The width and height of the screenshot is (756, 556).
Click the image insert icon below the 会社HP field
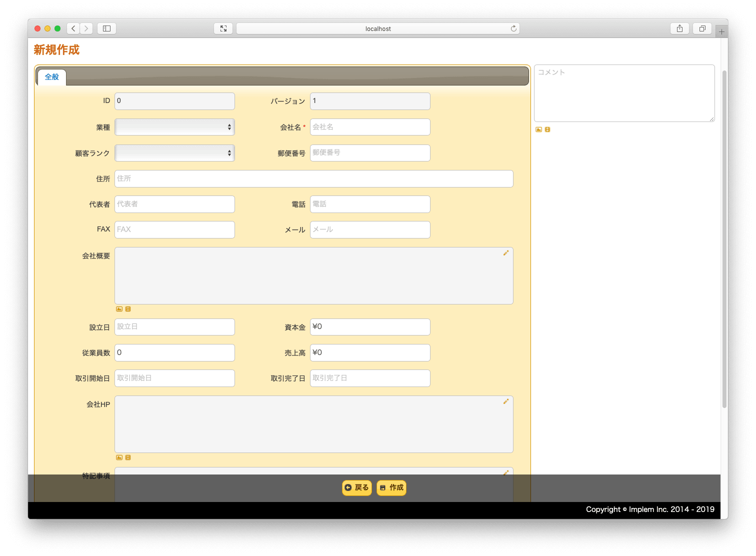click(119, 457)
